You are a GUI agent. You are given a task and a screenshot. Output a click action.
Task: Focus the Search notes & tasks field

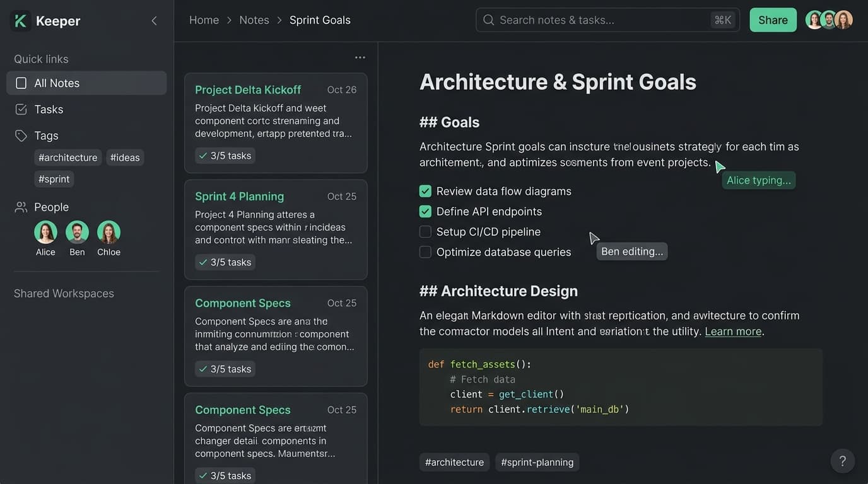coord(607,20)
